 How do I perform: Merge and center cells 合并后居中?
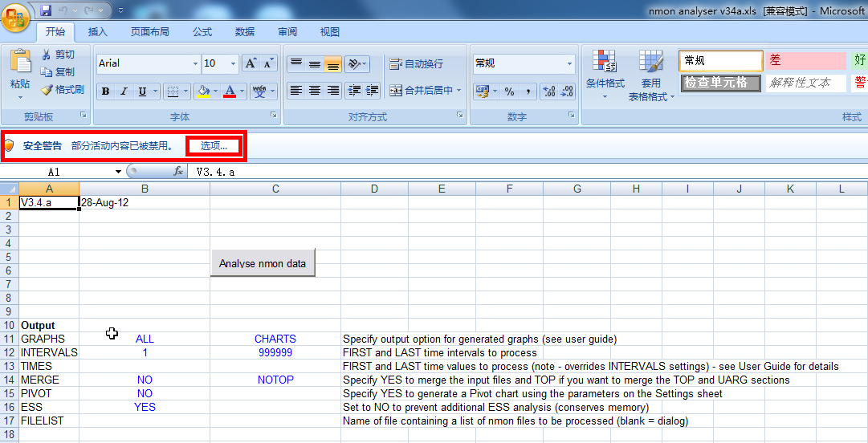pyautogui.click(x=421, y=90)
